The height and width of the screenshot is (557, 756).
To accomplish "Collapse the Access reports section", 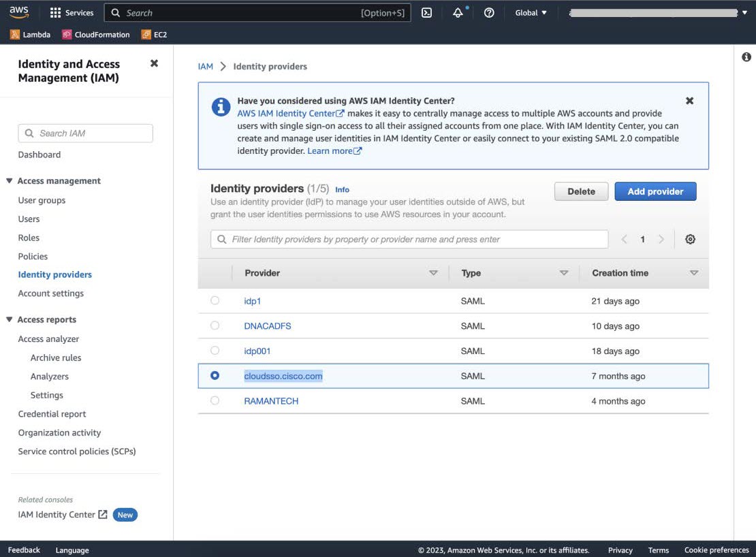I will 9,319.
